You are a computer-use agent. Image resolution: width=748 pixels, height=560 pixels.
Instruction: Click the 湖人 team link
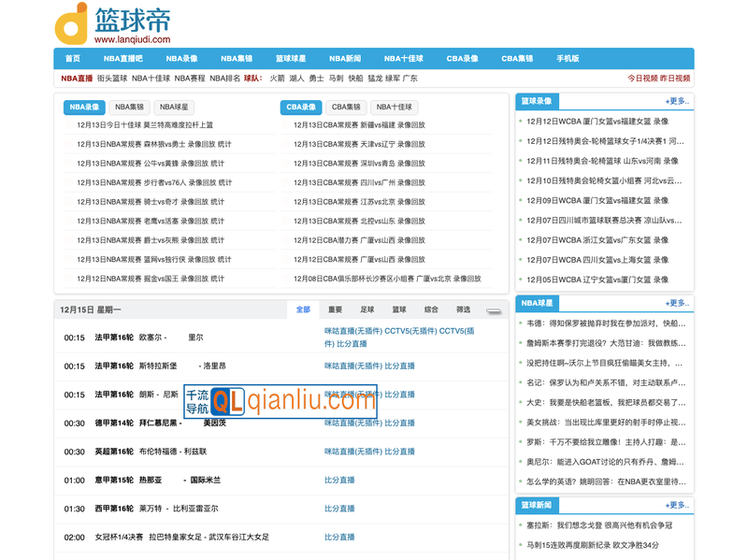(x=296, y=79)
